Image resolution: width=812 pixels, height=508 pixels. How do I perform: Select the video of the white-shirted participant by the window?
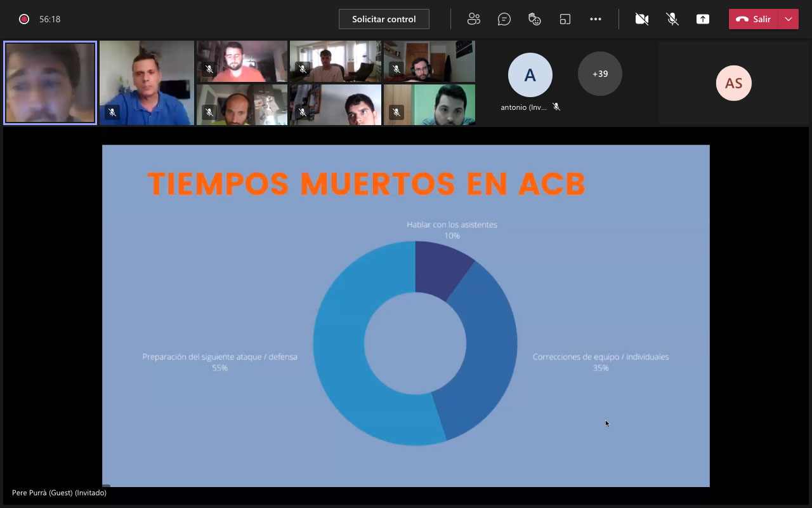[x=336, y=62]
